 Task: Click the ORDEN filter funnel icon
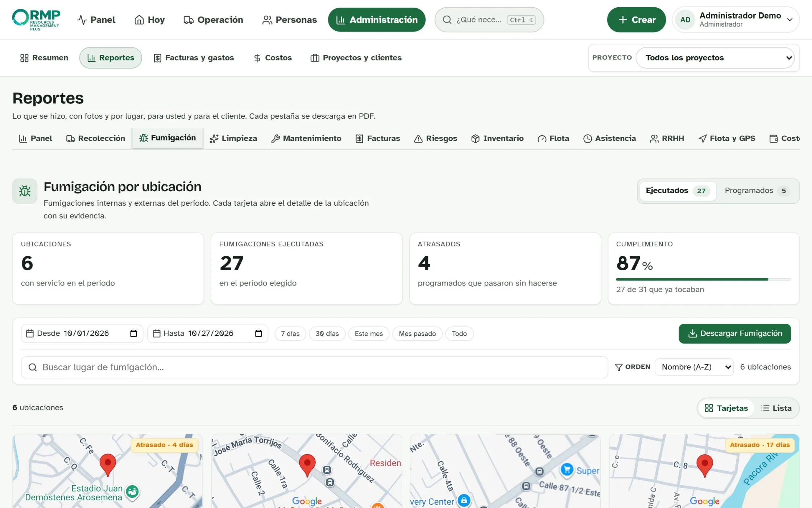[619, 367]
